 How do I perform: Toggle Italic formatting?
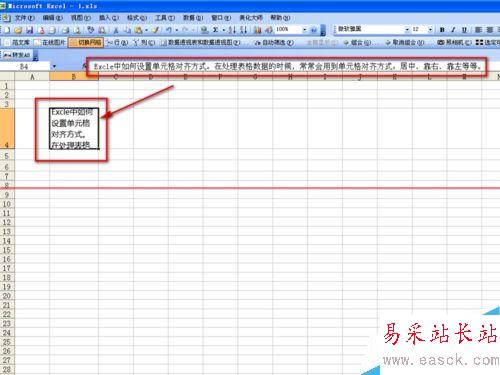(453, 30)
